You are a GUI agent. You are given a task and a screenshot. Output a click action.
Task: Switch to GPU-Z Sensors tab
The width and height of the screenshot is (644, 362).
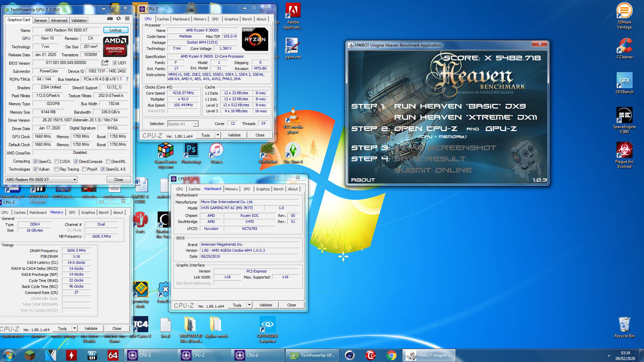pyautogui.click(x=41, y=20)
